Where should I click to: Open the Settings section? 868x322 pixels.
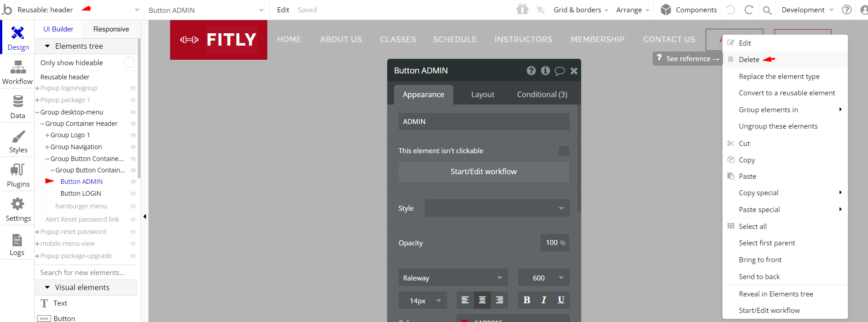(18, 209)
